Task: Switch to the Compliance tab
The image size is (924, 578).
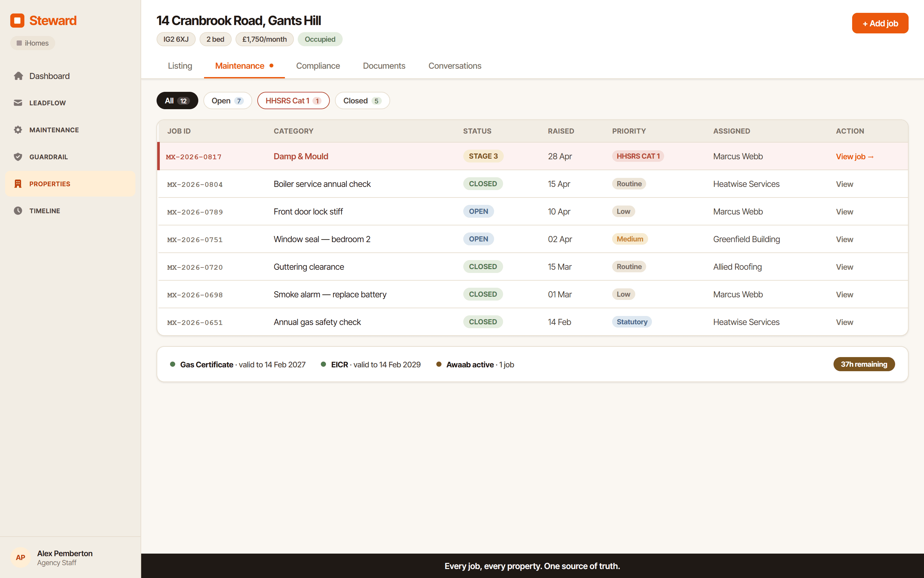Action: pyautogui.click(x=318, y=66)
